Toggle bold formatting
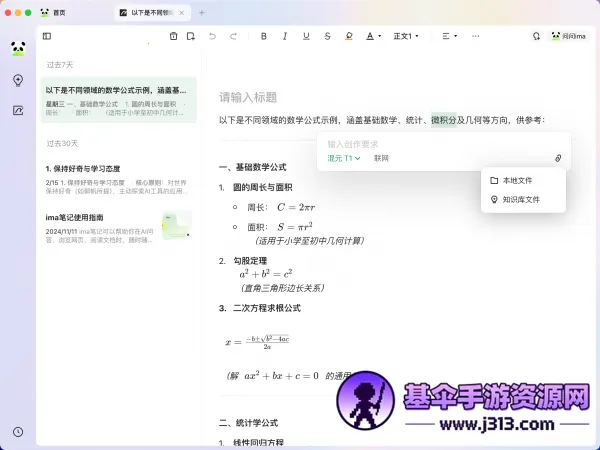This screenshot has width=600, height=450. tap(264, 36)
